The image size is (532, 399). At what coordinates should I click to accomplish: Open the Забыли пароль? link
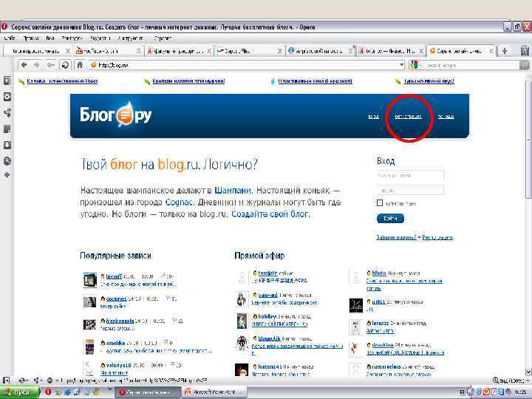click(396, 237)
